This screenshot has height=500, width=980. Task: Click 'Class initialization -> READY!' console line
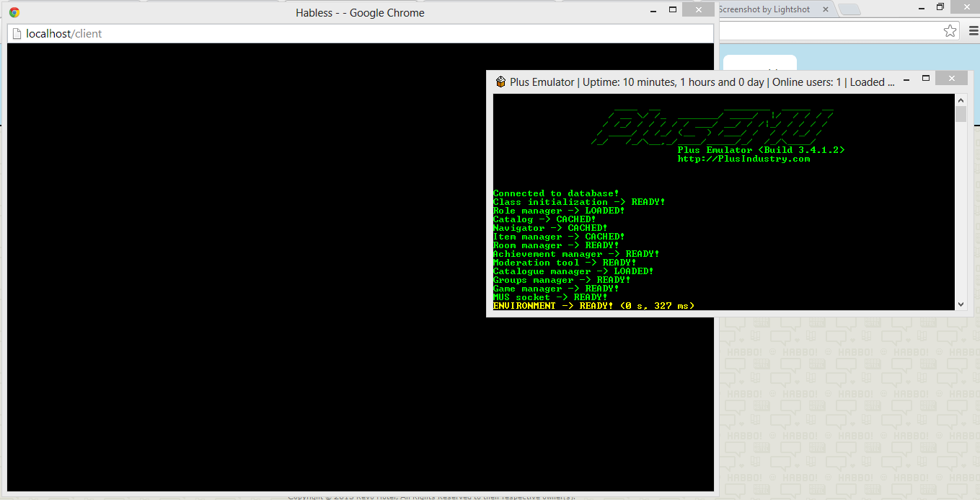(579, 202)
